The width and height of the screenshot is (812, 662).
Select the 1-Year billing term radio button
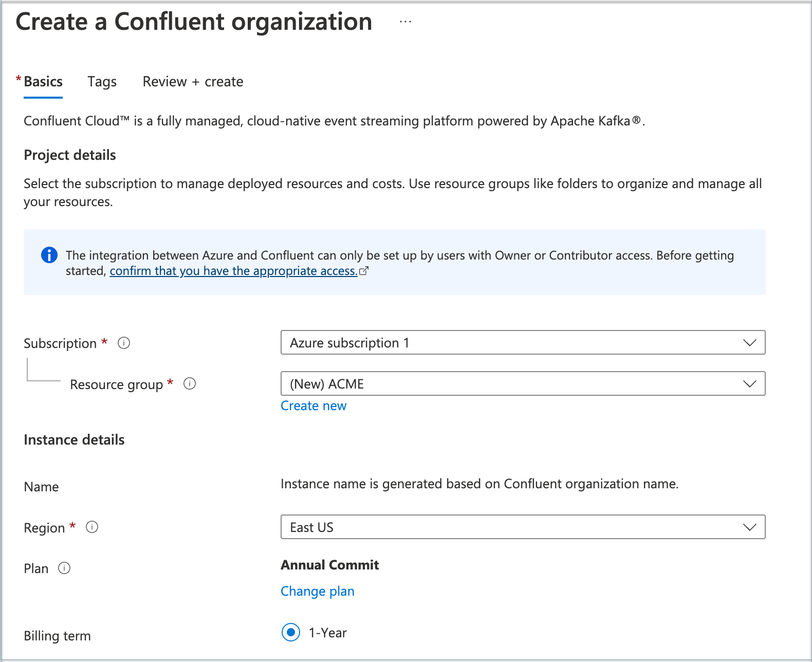[x=291, y=632]
